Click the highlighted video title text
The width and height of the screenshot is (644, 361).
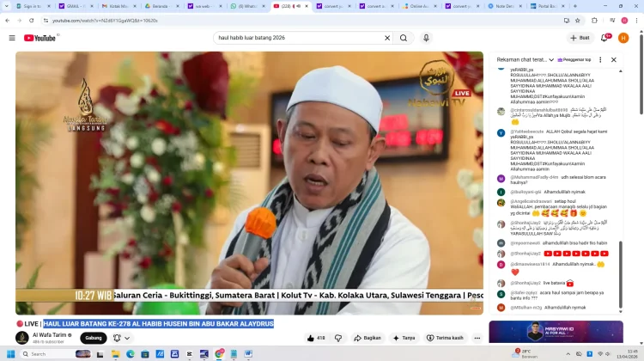click(158, 323)
